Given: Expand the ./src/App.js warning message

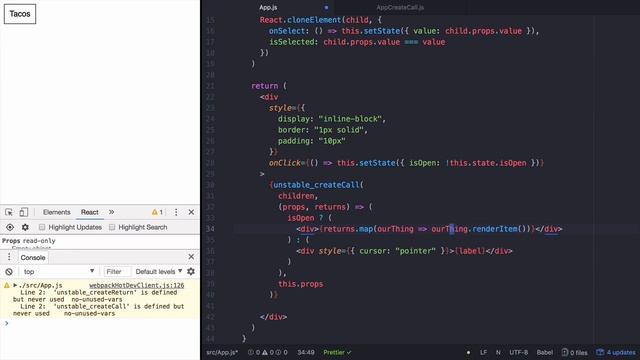Looking at the screenshot, I should (15, 285).
